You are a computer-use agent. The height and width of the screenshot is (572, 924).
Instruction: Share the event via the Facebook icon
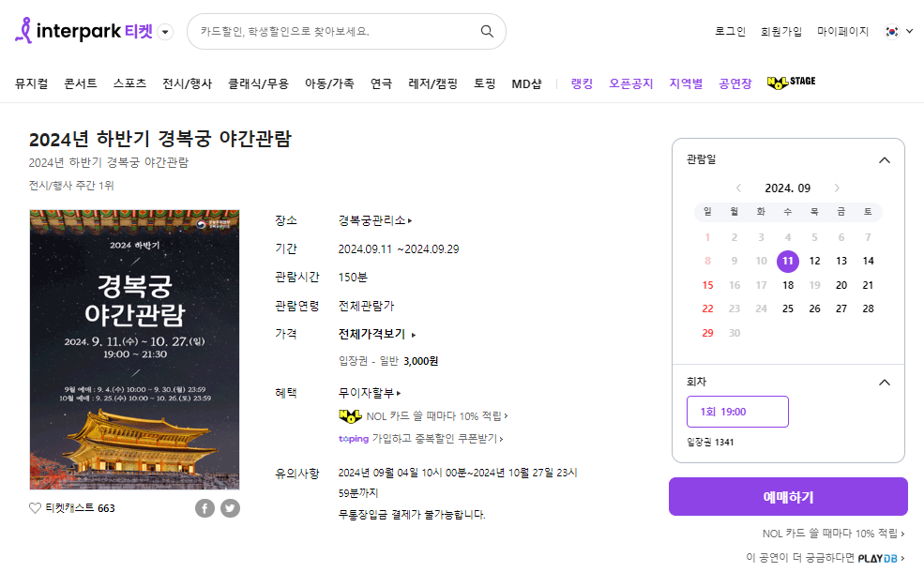(204, 507)
